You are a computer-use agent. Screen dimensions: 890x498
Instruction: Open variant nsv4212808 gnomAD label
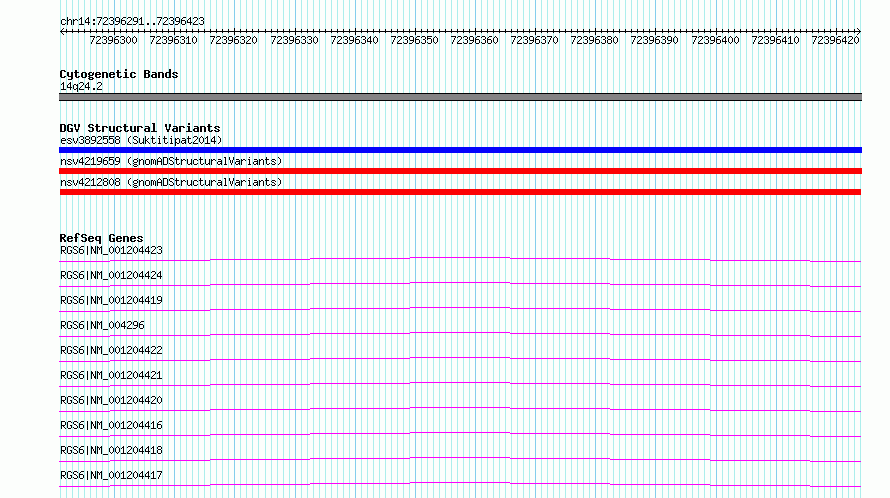pyautogui.click(x=171, y=182)
